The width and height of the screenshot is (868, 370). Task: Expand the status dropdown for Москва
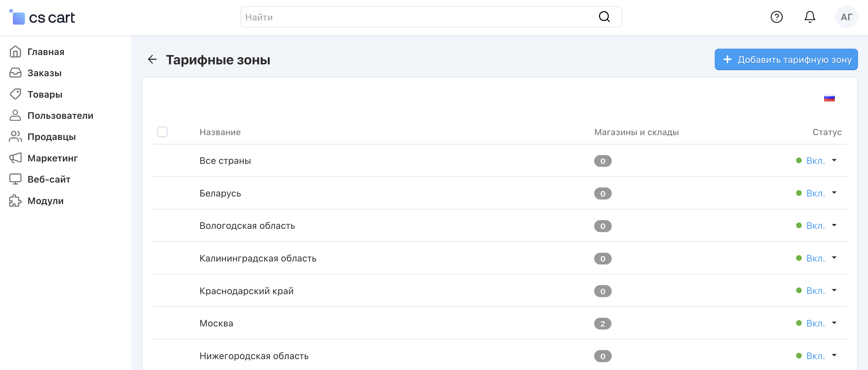(x=834, y=323)
